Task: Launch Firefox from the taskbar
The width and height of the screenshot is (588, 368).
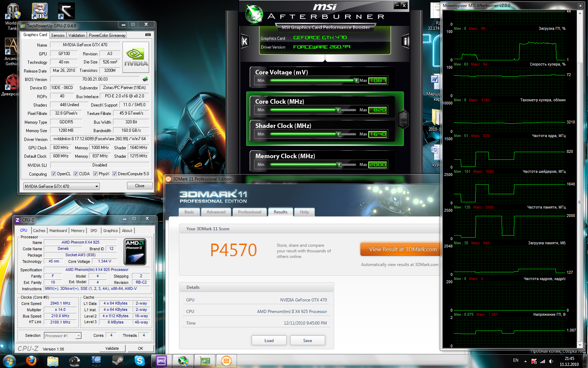Action: pyautogui.click(x=31, y=361)
